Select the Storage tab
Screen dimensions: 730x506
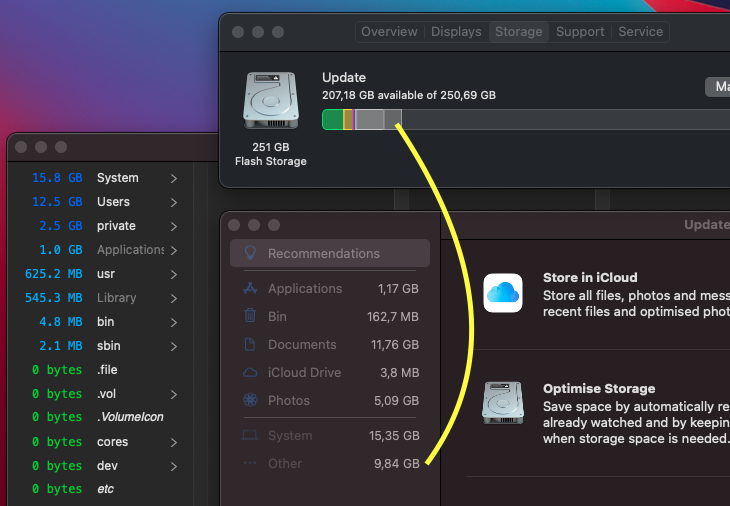[x=519, y=32]
